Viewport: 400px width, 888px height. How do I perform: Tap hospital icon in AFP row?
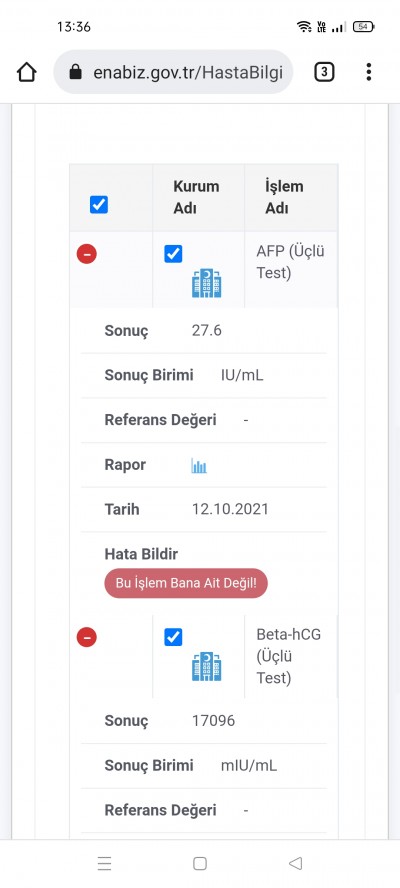point(206,283)
